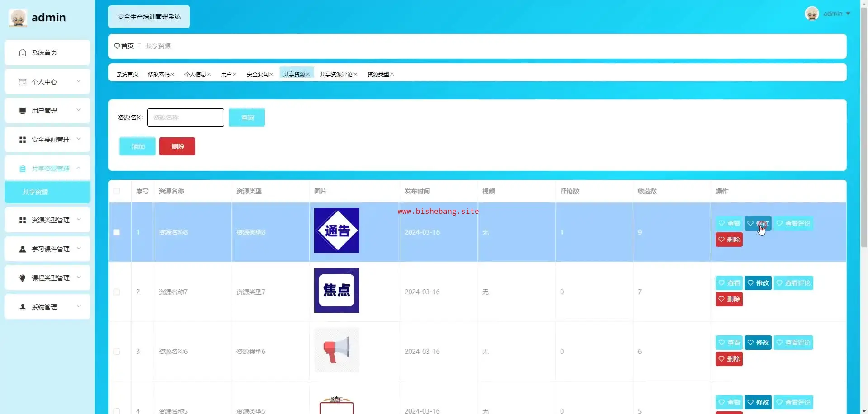
Task: Click the 个人中心 sidebar icon
Action: point(23,82)
